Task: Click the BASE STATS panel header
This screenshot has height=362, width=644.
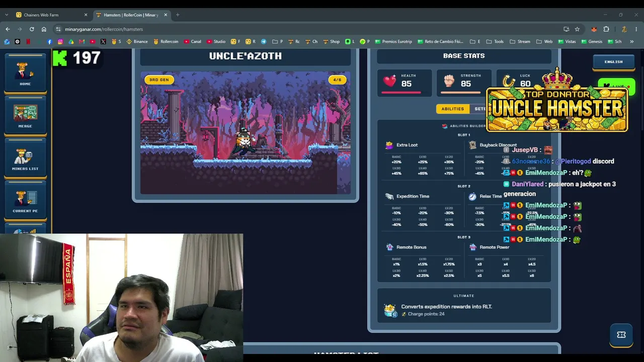Action: (464, 56)
